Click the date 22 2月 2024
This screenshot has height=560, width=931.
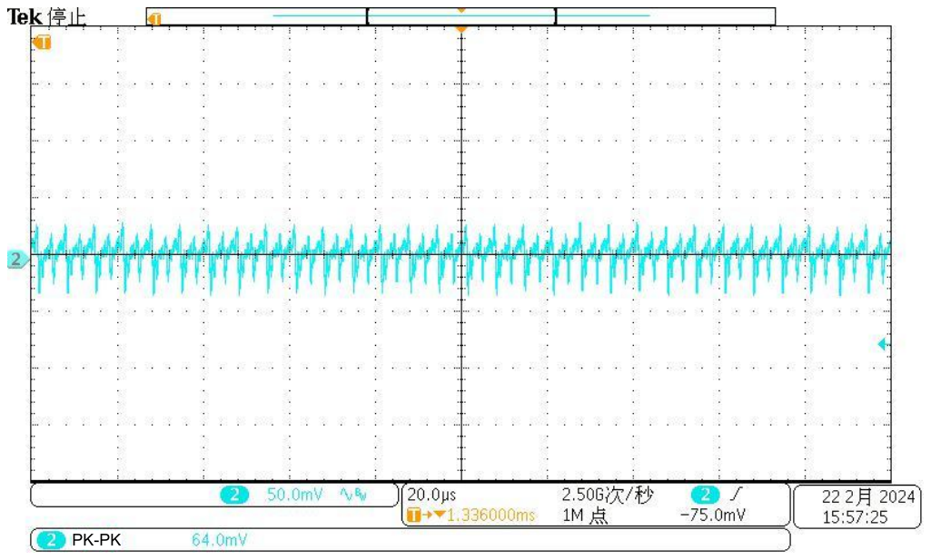[x=868, y=496]
